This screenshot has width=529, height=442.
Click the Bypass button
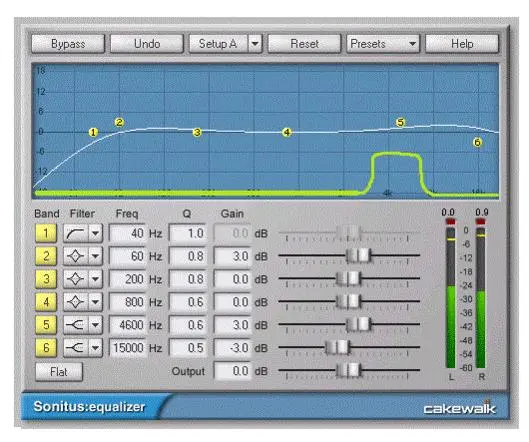pyautogui.click(x=68, y=44)
